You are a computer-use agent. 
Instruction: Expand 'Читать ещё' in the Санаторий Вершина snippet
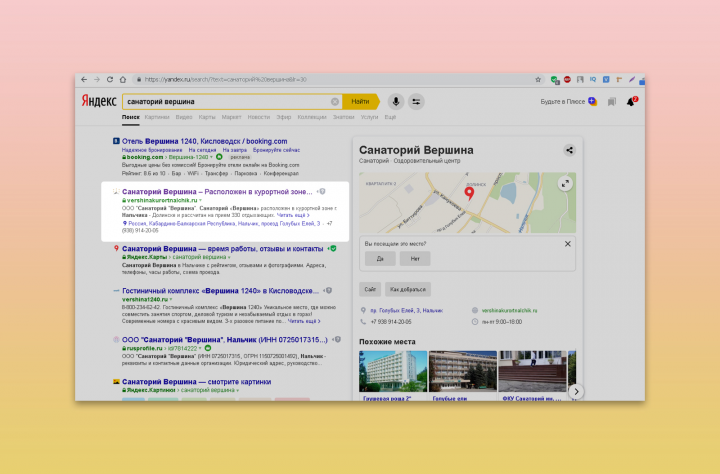(x=293, y=215)
